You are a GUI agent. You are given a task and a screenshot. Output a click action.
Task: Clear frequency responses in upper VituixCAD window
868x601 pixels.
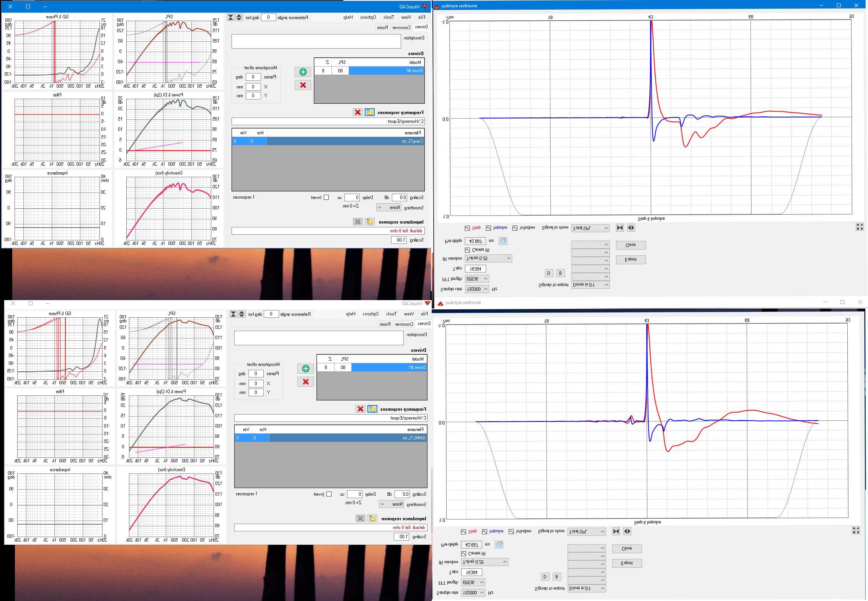(x=357, y=112)
